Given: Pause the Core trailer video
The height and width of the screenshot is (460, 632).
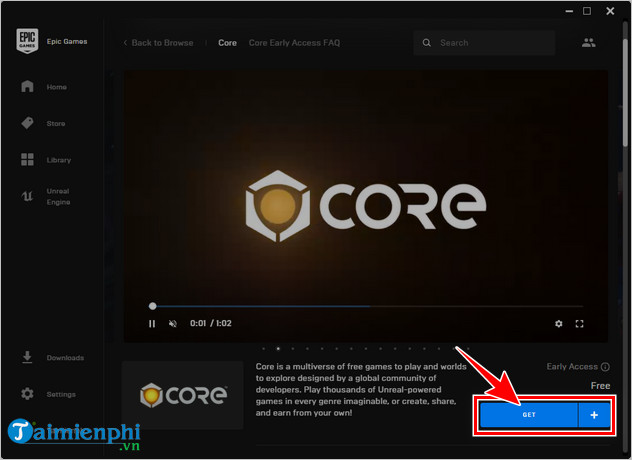Looking at the screenshot, I should [152, 324].
